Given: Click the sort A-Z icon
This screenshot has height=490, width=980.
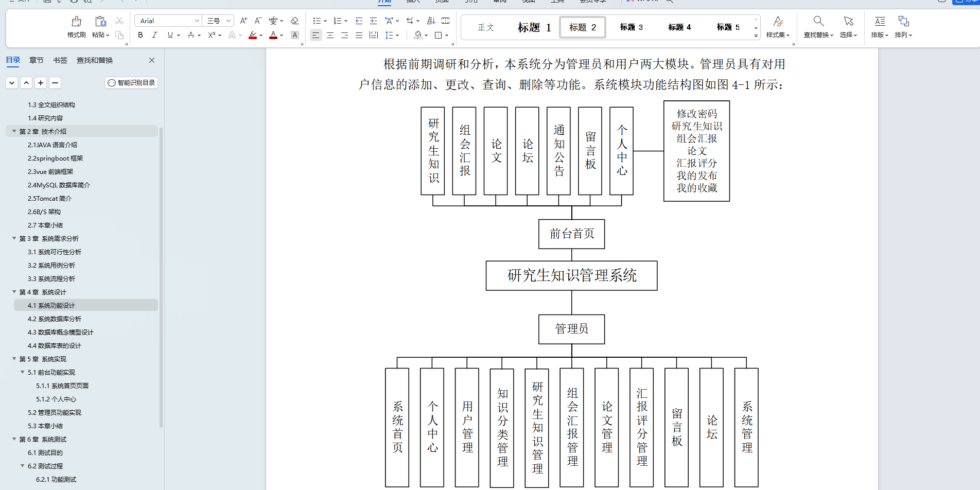Looking at the screenshot, I should click(x=431, y=21).
